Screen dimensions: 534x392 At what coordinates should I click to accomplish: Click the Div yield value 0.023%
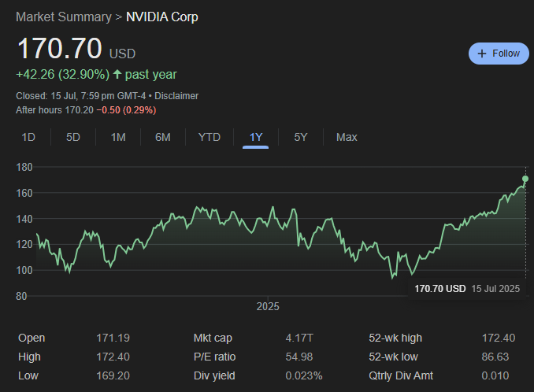[304, 375]
